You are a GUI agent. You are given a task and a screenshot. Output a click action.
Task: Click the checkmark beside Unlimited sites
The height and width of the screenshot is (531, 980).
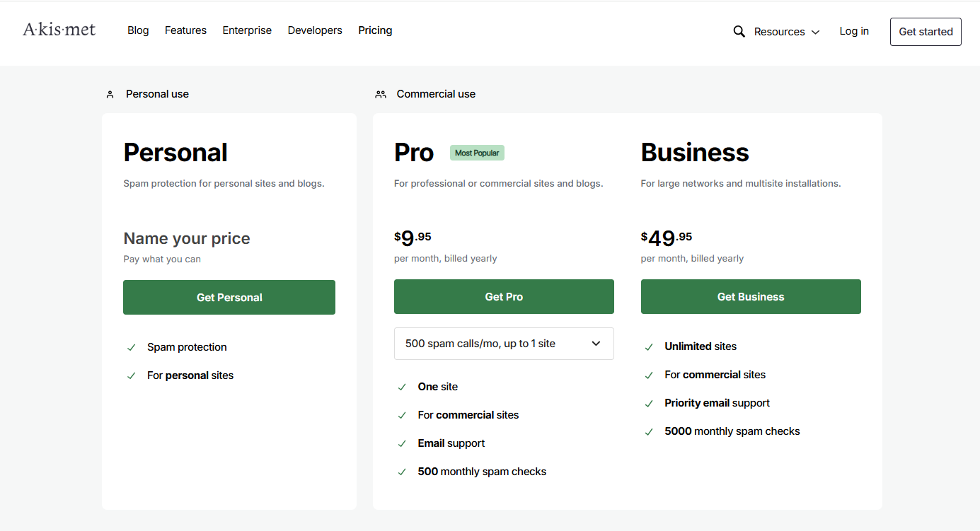tap(649, 346)
